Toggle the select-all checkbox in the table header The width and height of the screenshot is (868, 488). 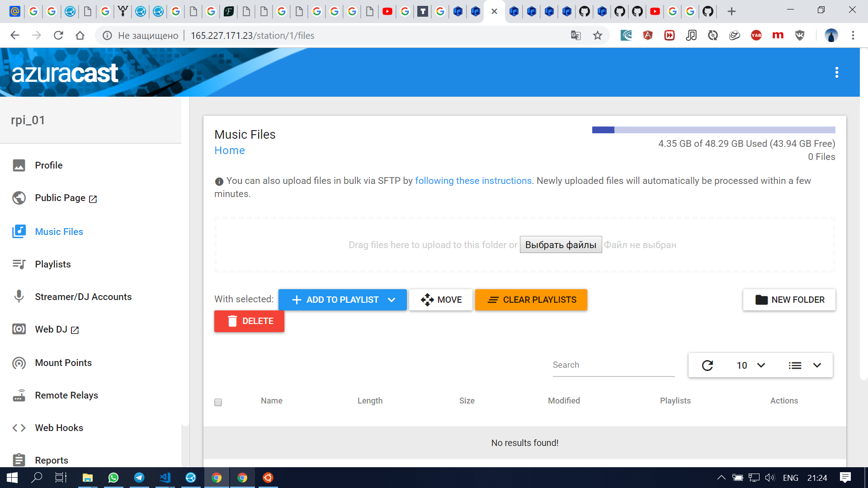tap(218, 402)
